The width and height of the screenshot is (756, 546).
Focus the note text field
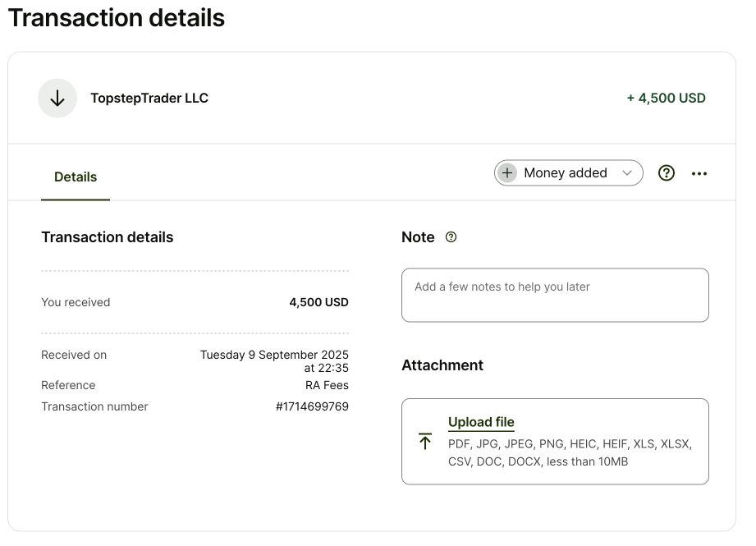coord(555,296)
